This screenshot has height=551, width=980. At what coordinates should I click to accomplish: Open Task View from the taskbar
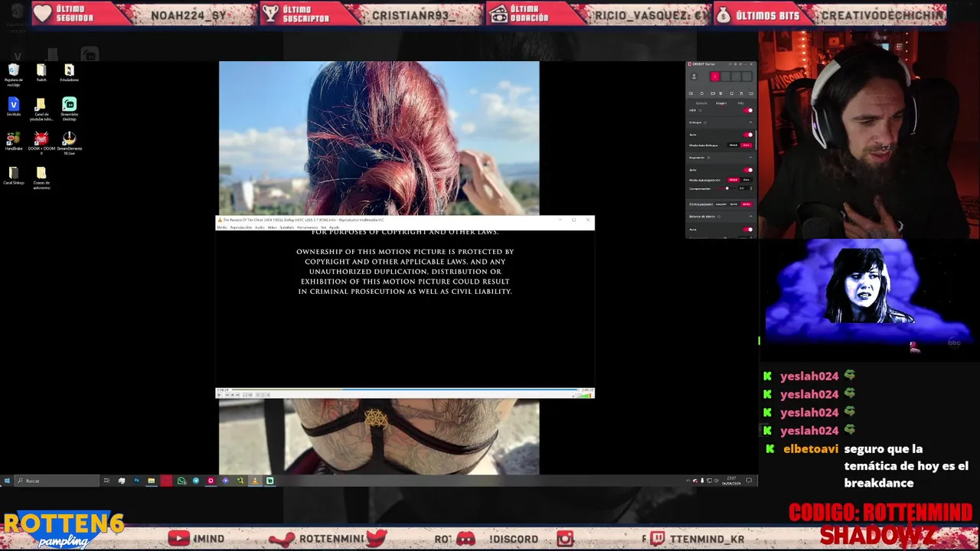[x=106, y=481]
